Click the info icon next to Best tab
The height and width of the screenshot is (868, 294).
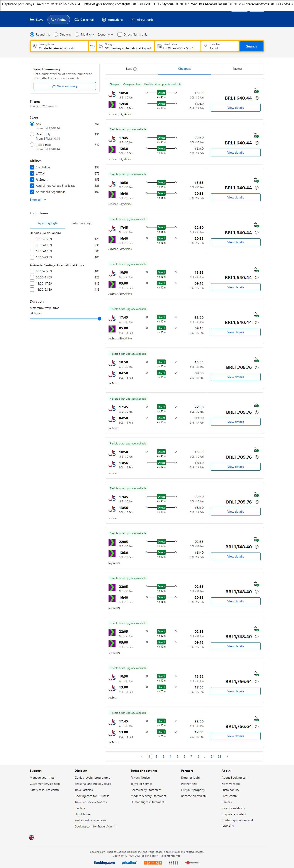coord(135,69)
